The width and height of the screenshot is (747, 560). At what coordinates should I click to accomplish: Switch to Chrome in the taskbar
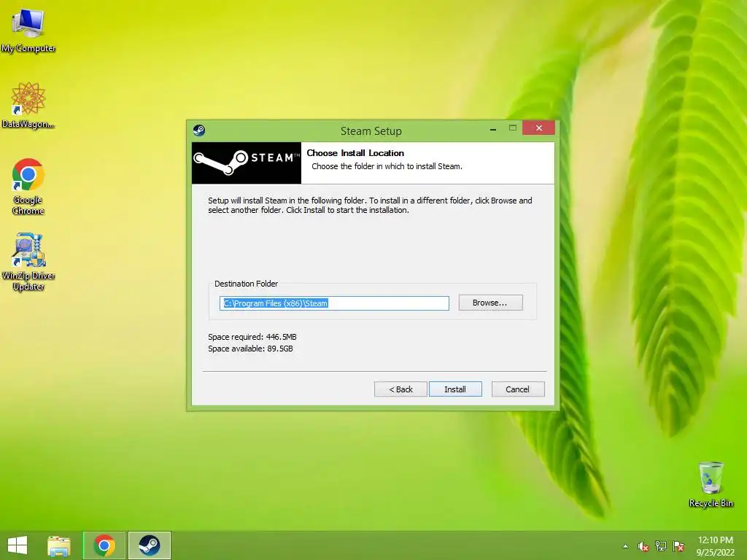[x=104, y=545]
